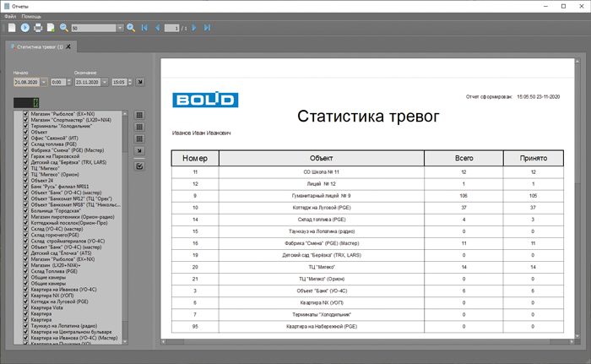Open the Помощь menu

[x=31, y=16]
